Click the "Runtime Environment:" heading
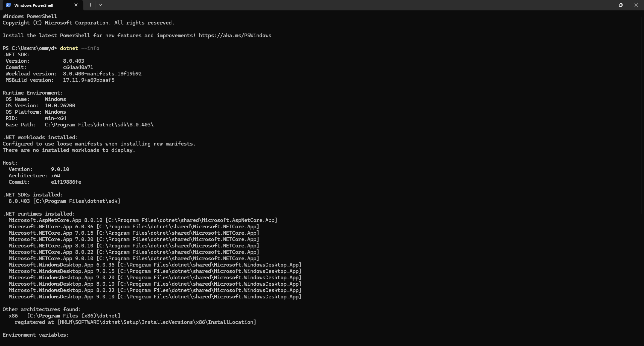644x346 pixels. coord(33,93)
